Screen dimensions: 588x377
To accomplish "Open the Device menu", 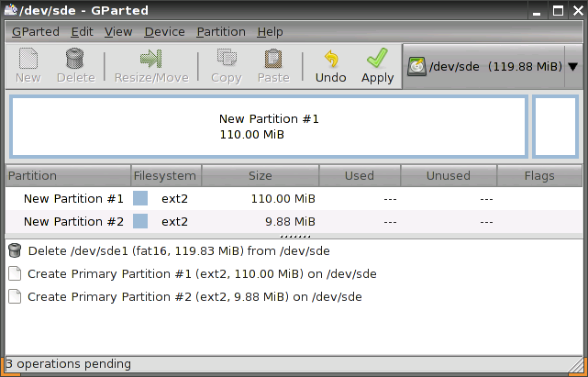I will [164, 31].
